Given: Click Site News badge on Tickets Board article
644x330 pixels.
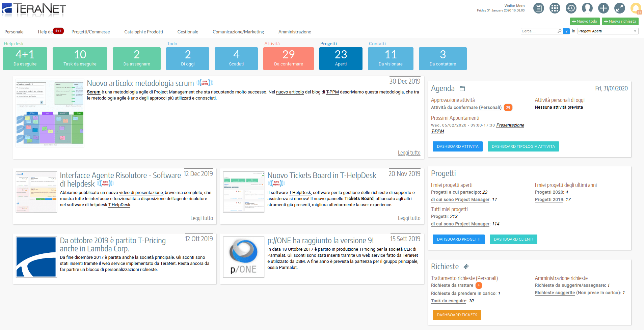Looking at the screenshot, I should tap(276, 184).
